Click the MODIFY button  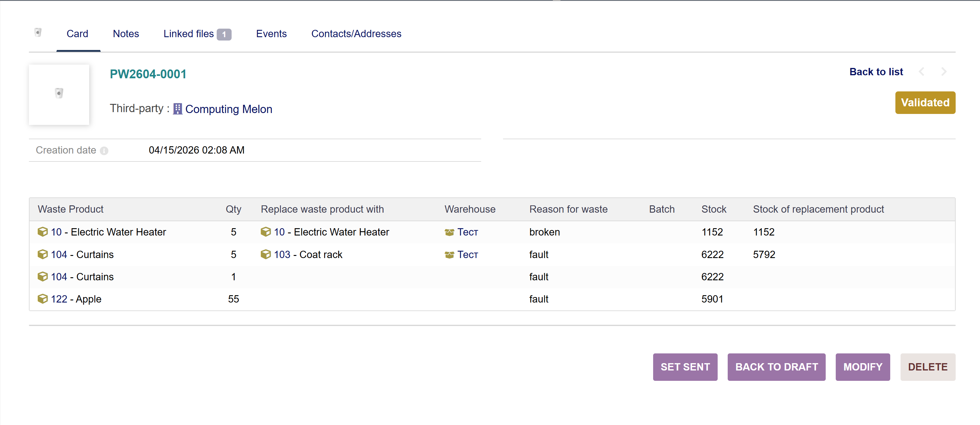tap(863, 367)
